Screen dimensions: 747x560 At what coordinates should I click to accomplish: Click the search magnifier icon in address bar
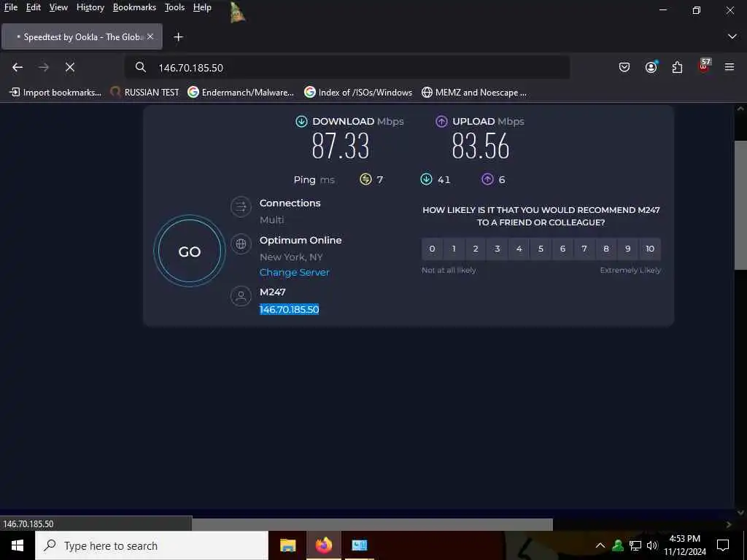pyautogui.click(x=141, y=67)
